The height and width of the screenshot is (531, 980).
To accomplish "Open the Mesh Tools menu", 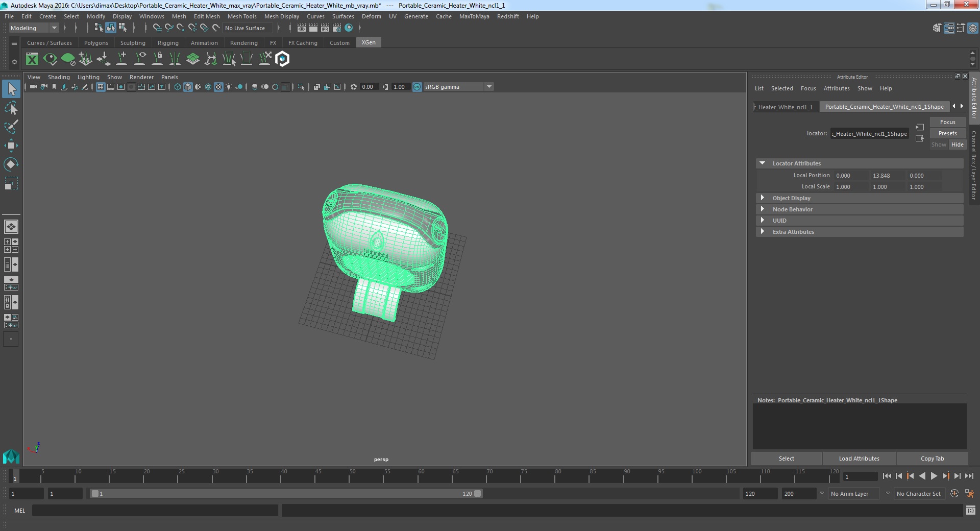I will pyautogui.click(x=242, y=16).
